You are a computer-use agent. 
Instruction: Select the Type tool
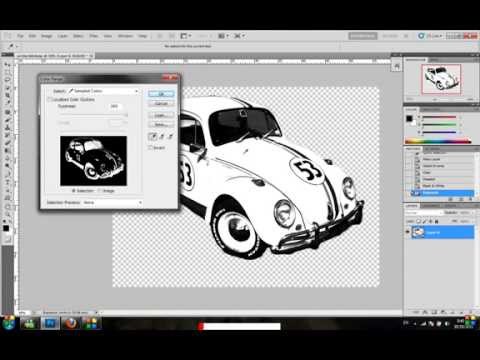click(8, 182)
